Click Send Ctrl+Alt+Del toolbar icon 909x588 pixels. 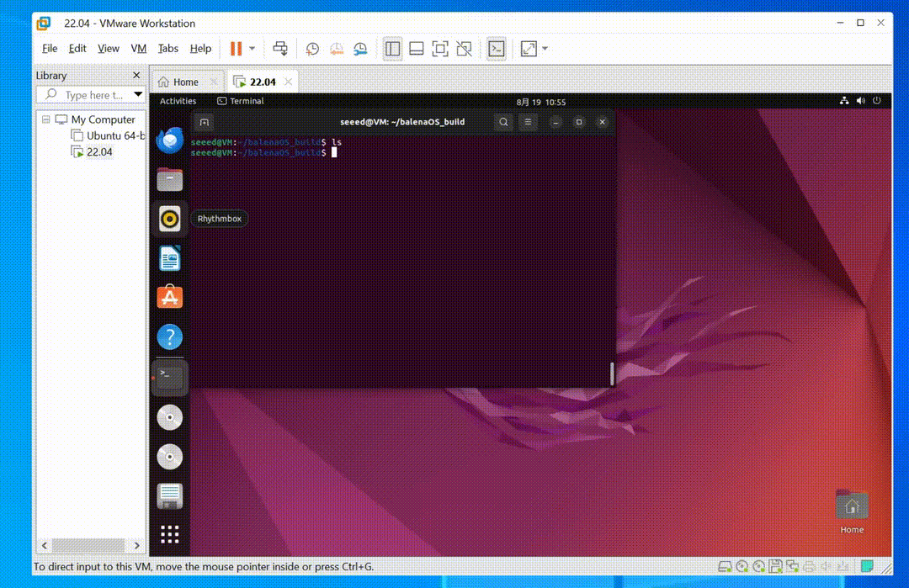click(x=281, y=49)
